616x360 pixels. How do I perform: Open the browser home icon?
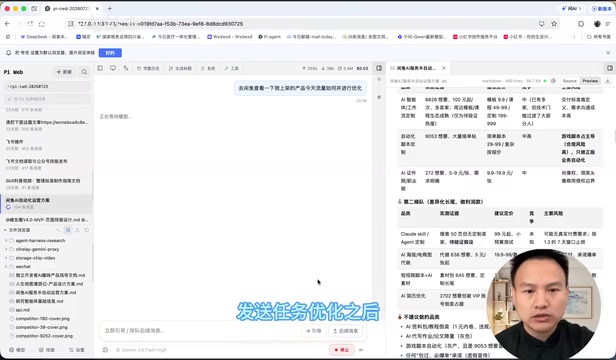click(x=42, y=24)
